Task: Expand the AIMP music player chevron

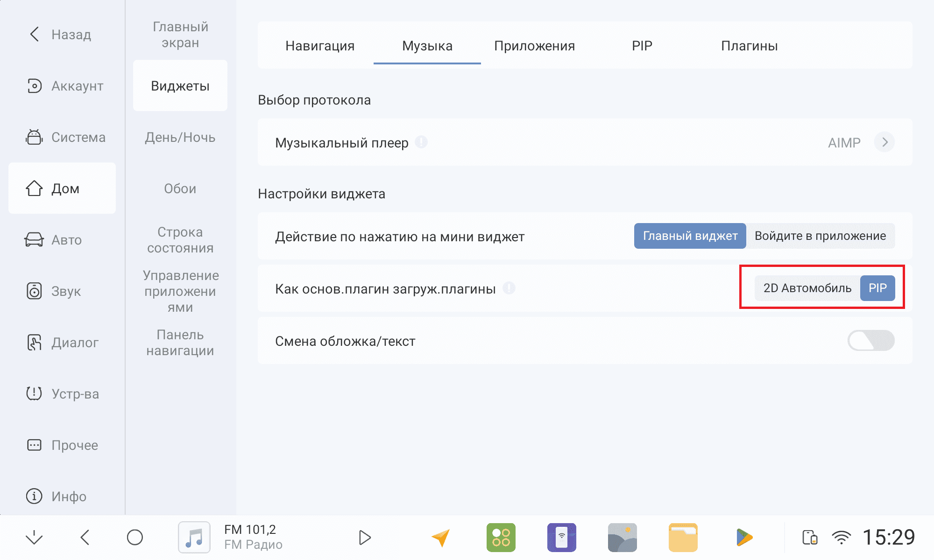Action: [x=884, y=142]
